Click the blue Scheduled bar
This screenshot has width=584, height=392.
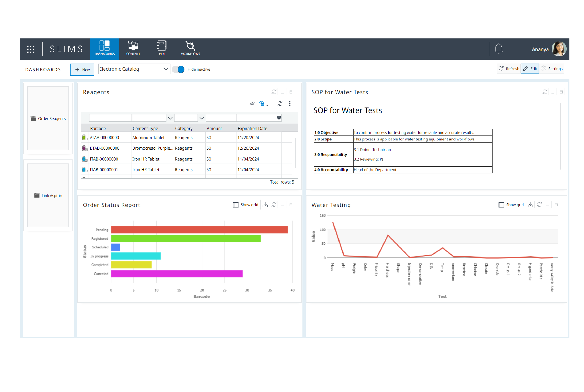coord(115,247)
